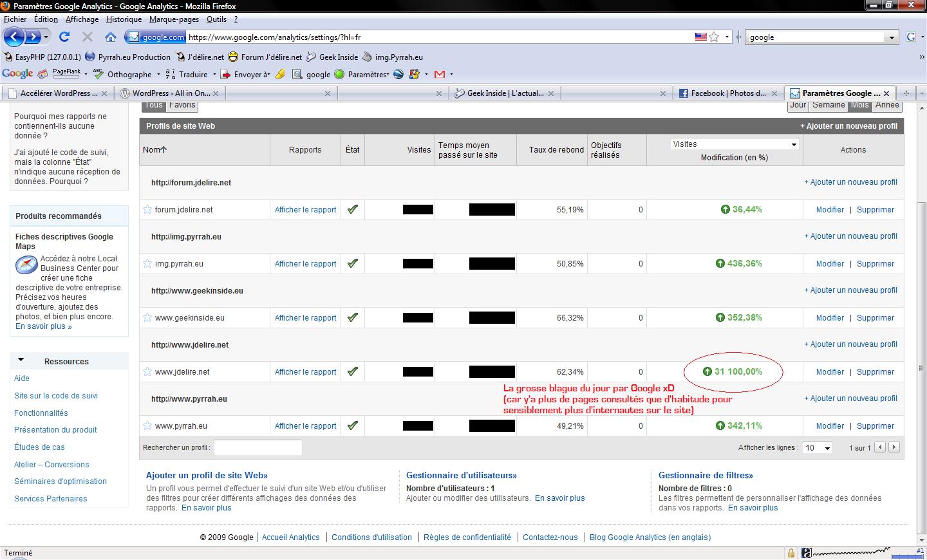Click Supprimer for www.pyrrah.eu
The width and height of the screenshot is (927, 560).
(x=876, y=426)
